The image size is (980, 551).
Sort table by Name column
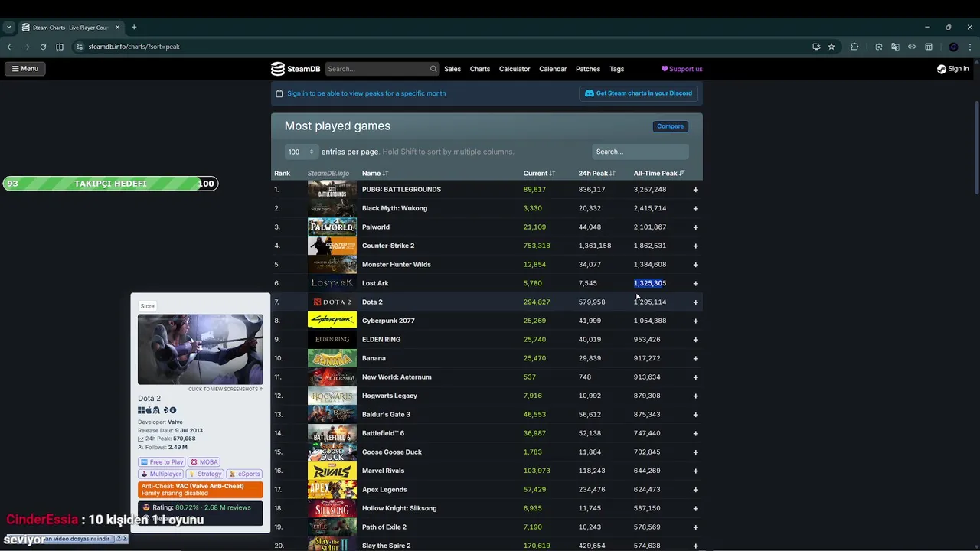point(375,174)
